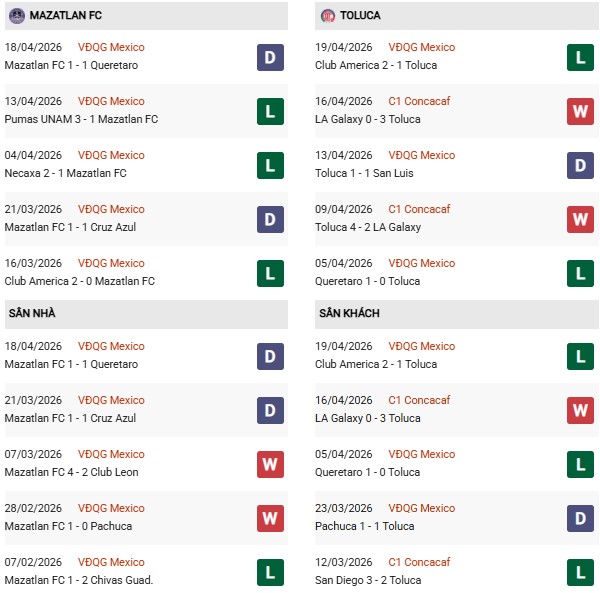Click loss badge for Mazatlan FC 1-2 Chivas Guad.
This screenshot has height=593, width=600.
(270, 572)
